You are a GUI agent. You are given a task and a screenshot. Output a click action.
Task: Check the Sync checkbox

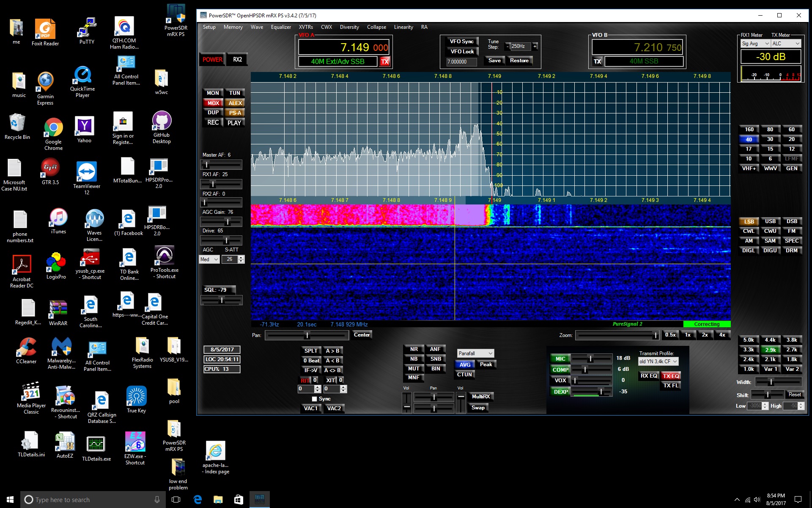pos(314,399)
